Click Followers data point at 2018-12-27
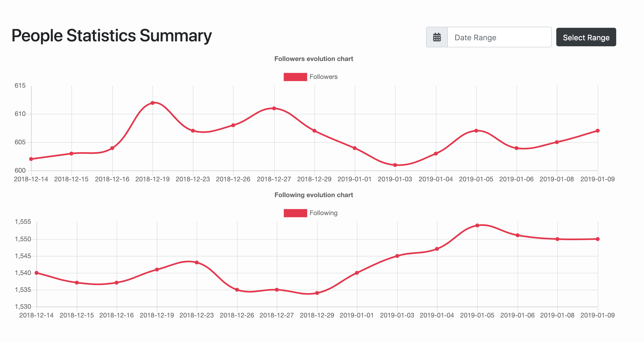Image resolution: width=644 pixels, height=342 pixels. coord(274,108)
